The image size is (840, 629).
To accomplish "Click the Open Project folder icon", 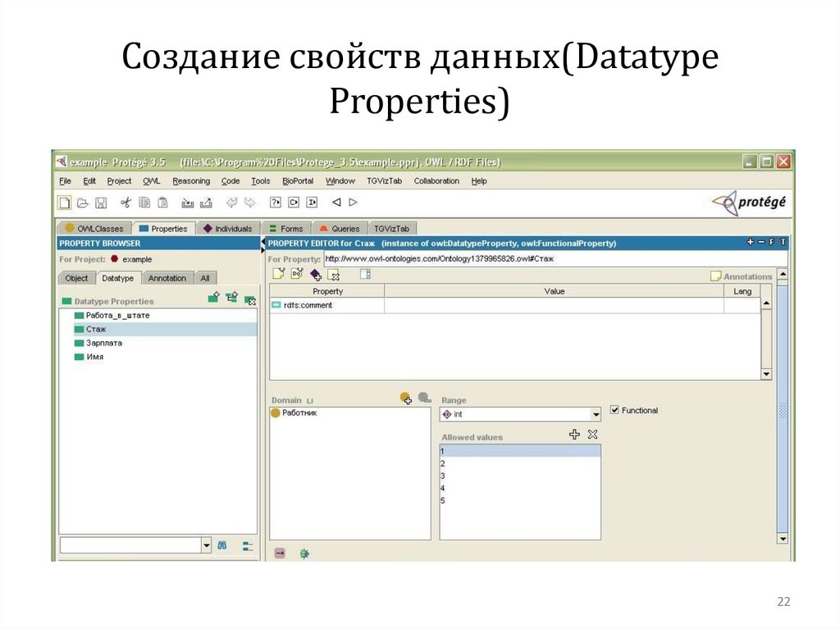I will pos(83,203).
